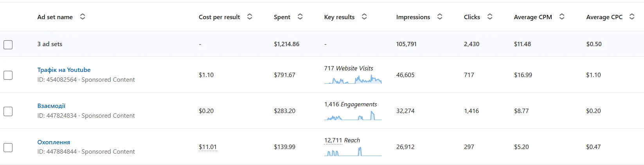The image size is (644, 165).
Task: Tick the Взаємодії ad set checkbox
Action: [8, 111]
